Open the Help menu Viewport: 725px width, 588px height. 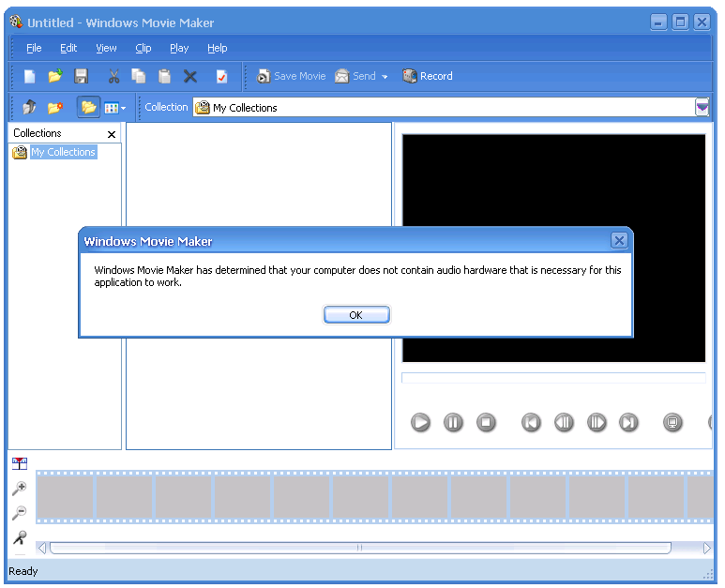point(218,48)
